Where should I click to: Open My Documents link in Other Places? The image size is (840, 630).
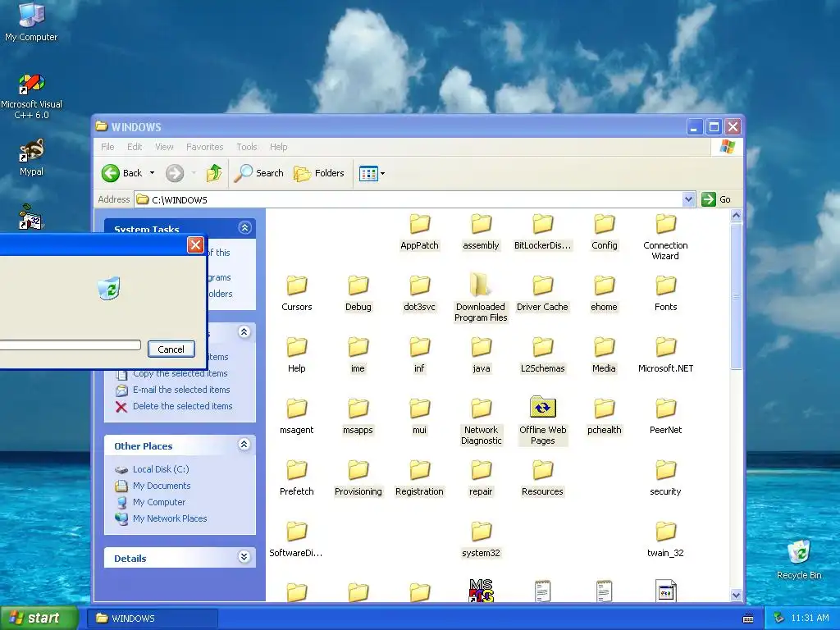tap(162, 486)
